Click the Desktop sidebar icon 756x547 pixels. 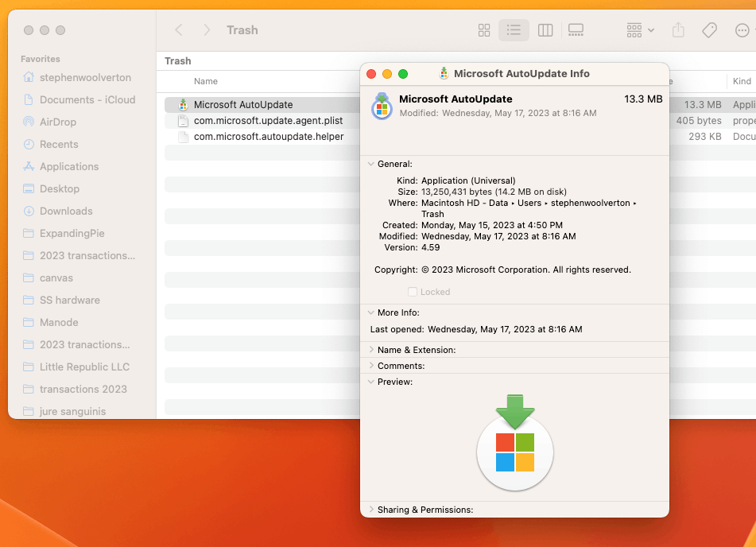pos(29,188)
